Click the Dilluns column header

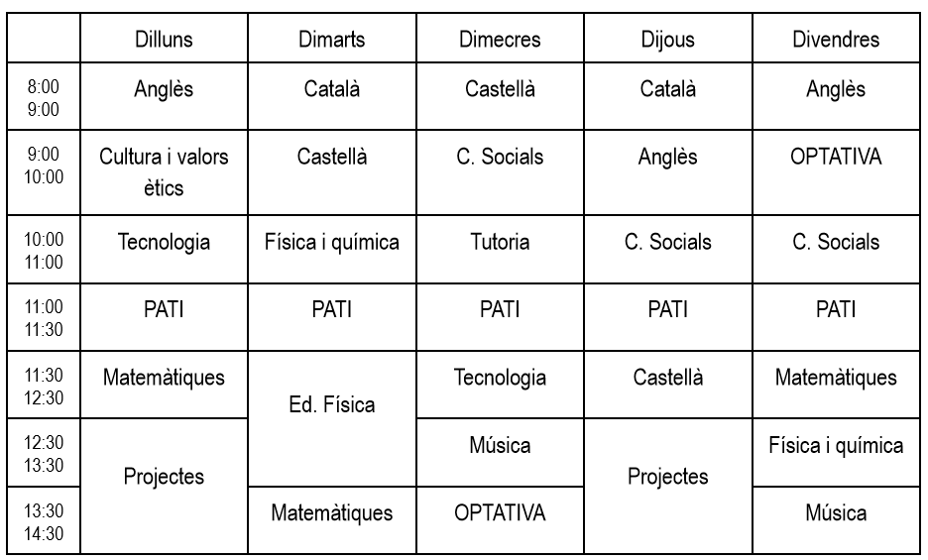[x=164, y=40]
